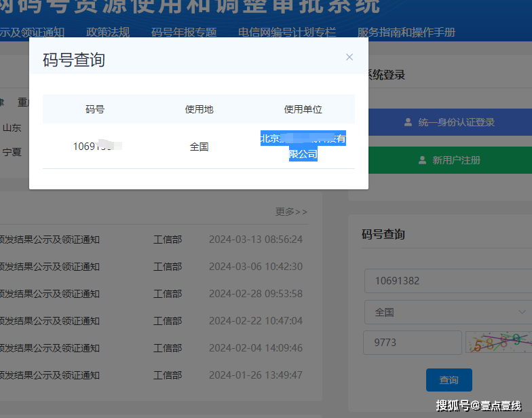Select the 宁夏 province link
The width and height of the screenshot is (532, 418).
12,152
